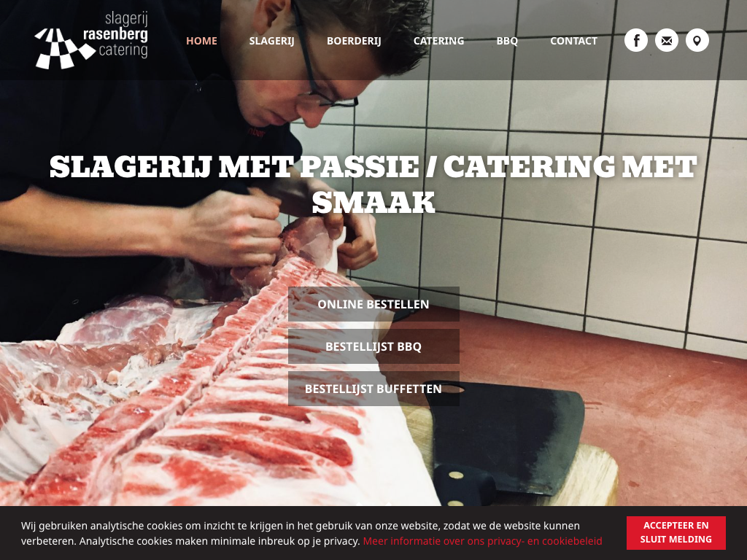Go to the Home menu item
This screenshot has height=560, width=747.
[201, 41]
